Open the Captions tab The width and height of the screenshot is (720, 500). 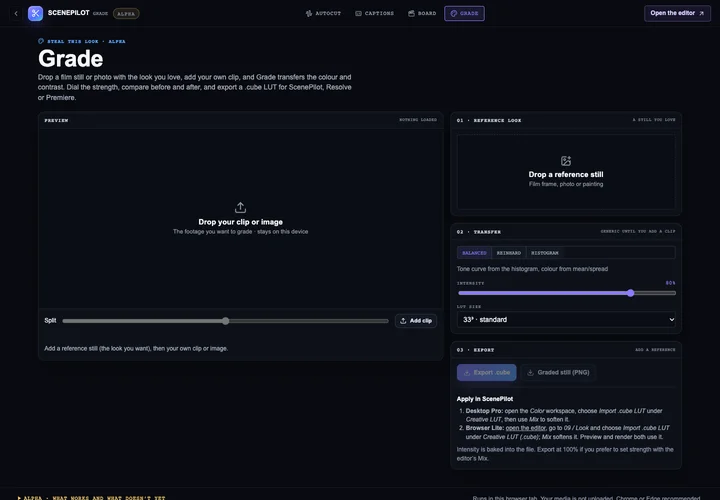point(374,13)
